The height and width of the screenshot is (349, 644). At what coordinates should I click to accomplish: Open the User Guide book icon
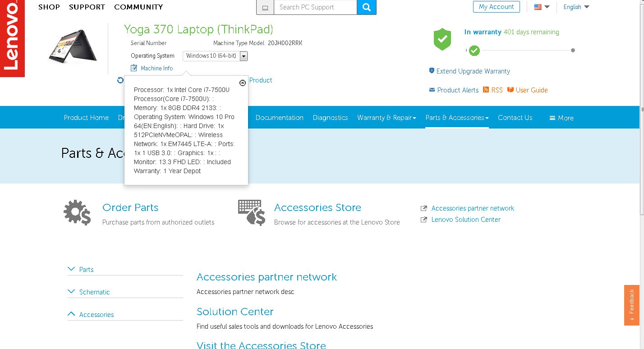[x=510, y=90]
